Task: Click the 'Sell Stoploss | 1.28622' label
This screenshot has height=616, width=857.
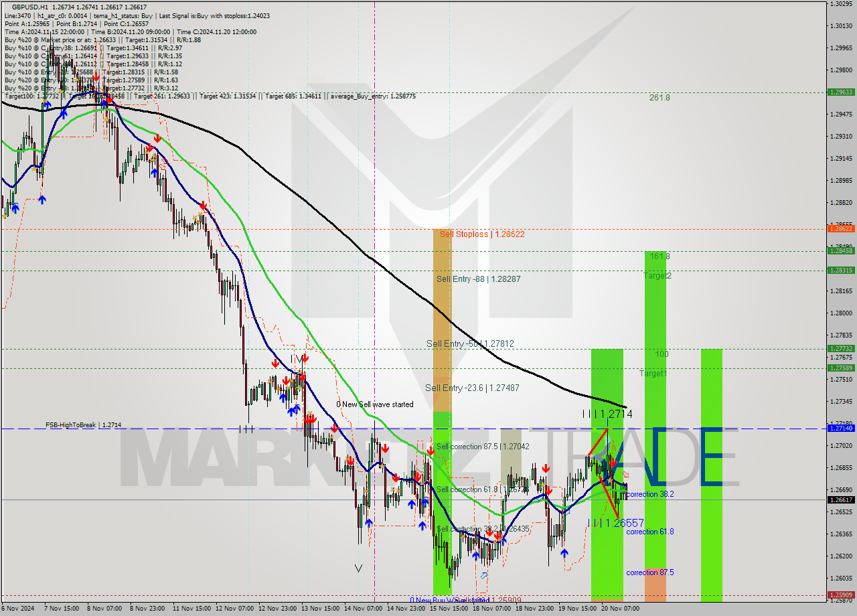Action: pos(482,234)
